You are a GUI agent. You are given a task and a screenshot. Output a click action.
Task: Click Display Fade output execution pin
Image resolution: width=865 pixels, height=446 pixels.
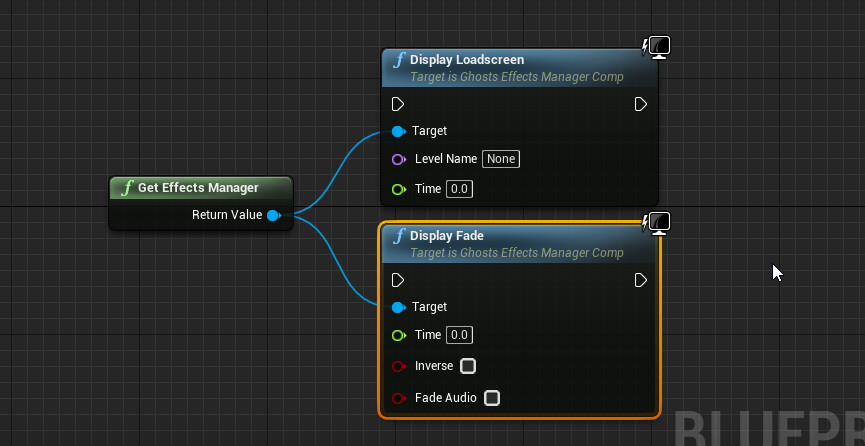pos(640,280)
